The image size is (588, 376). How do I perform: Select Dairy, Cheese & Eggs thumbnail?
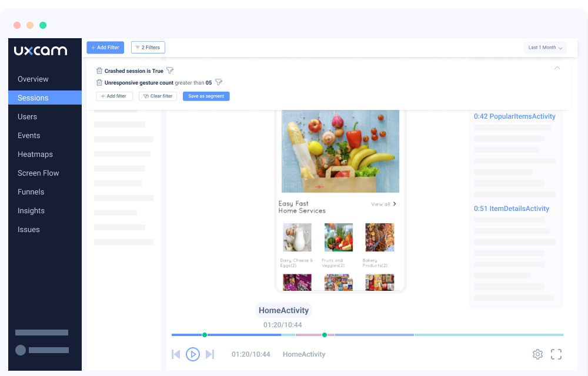click(297, 237)
